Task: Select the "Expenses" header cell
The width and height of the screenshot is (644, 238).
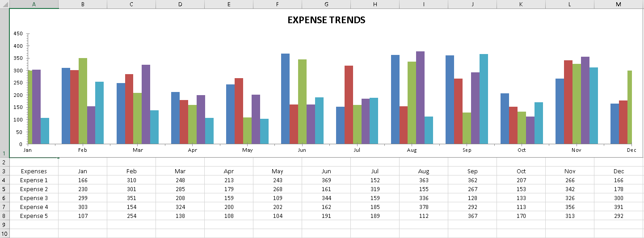Action: coord(34,171)
